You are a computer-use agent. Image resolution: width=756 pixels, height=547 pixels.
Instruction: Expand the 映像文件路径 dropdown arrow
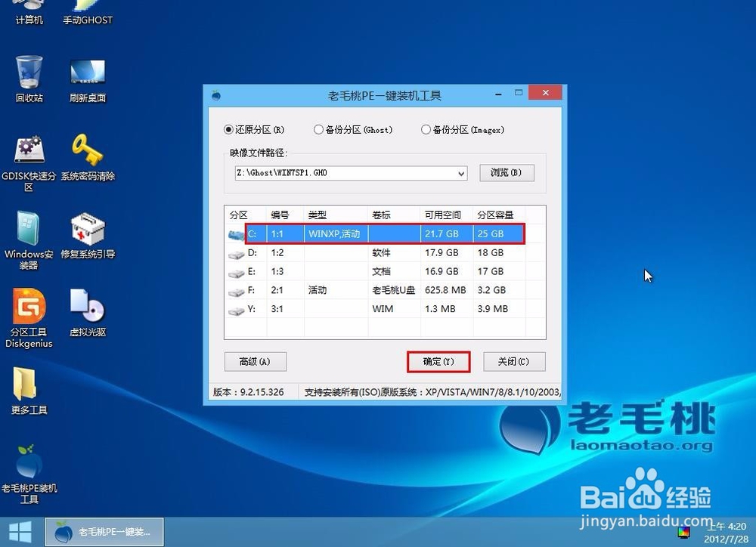click(461, 173)
